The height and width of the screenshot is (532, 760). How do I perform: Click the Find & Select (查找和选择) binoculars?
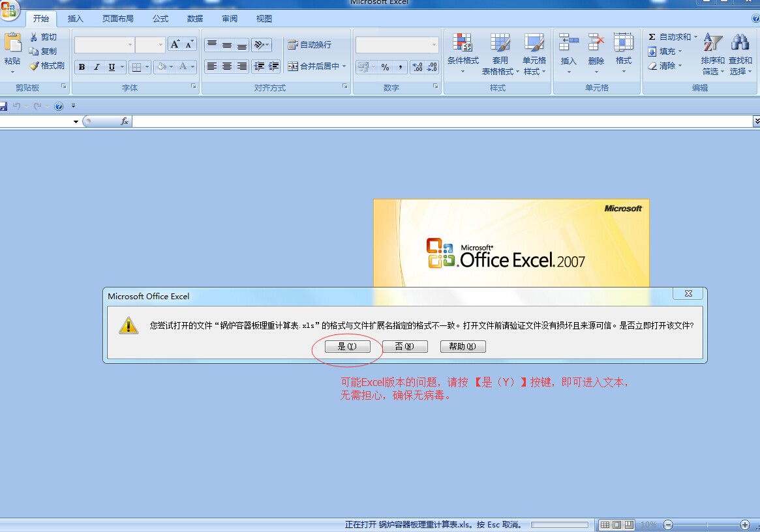pyautogui.click(x=740, y=49)
